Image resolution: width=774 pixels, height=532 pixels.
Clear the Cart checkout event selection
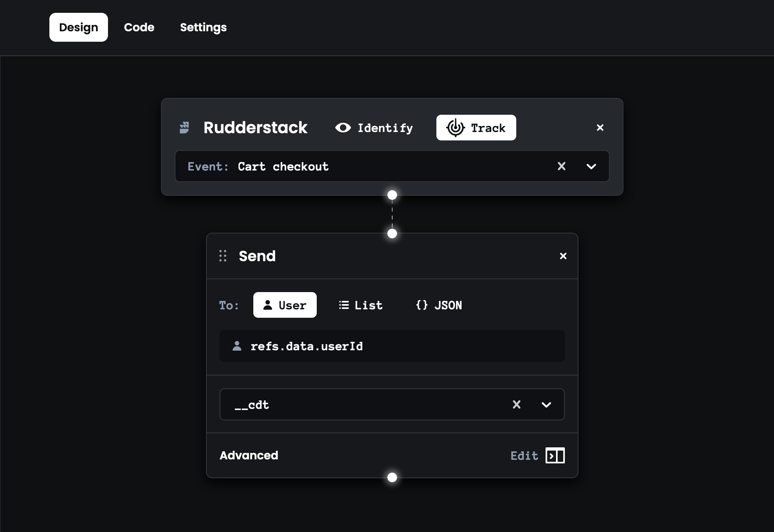tap(562, 166)
